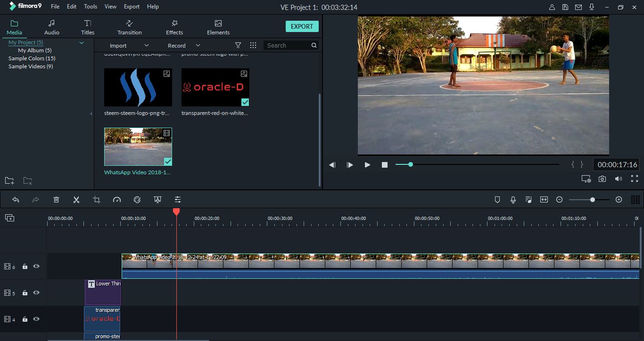
Task: Delete selected clip with trash icon
Action: click(56, 200)
